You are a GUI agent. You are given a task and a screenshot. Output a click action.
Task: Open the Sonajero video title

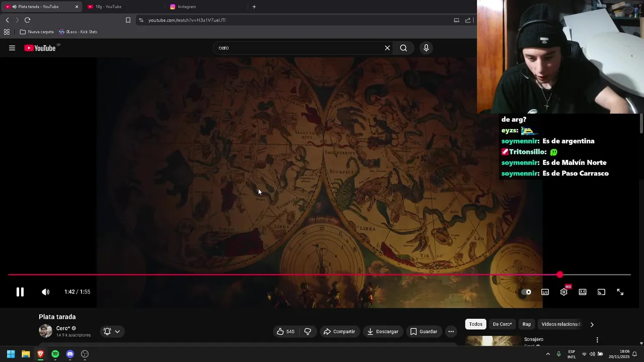tap(534, 339)
